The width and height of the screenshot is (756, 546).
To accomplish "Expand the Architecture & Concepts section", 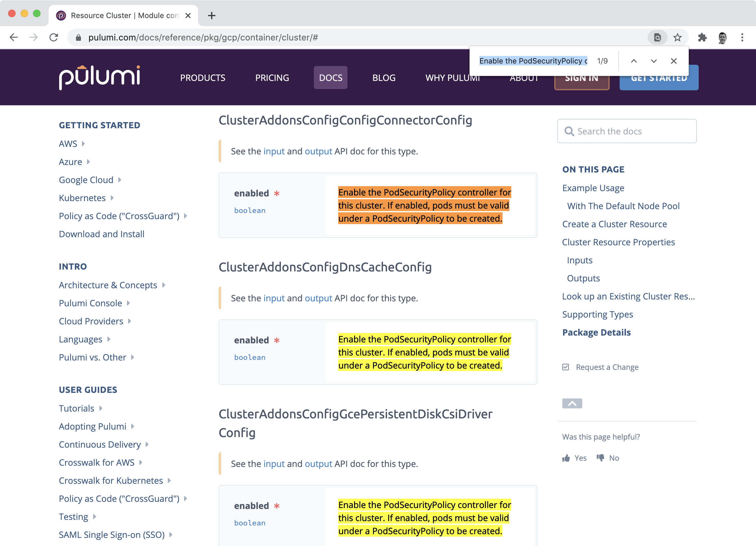I will click(164, 285).
